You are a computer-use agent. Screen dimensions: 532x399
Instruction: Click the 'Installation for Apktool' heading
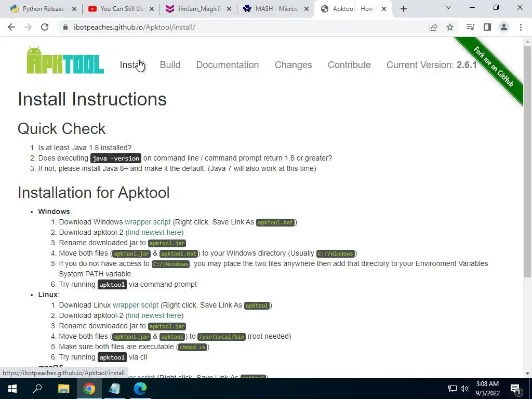click(94, 192)
